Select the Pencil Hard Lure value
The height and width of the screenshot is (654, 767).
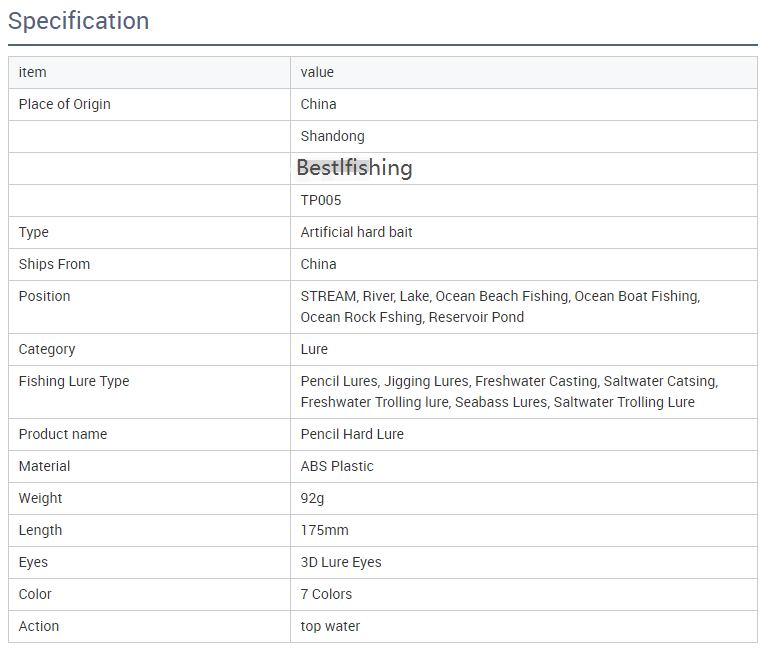[352, 434]
